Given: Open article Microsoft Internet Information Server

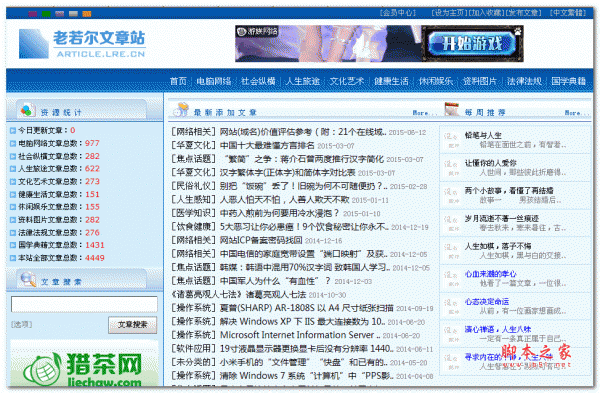Looking at the screenshot, I should coord(300,335).
